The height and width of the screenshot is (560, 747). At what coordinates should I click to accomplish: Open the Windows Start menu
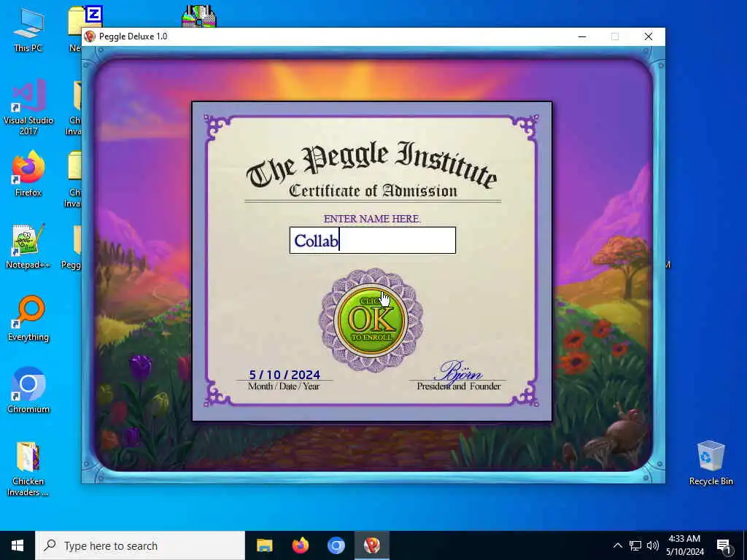click(x=18, y=545)
